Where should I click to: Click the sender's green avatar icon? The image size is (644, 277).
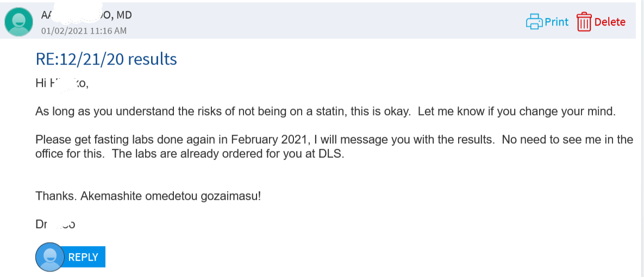(x=18, y=22)
